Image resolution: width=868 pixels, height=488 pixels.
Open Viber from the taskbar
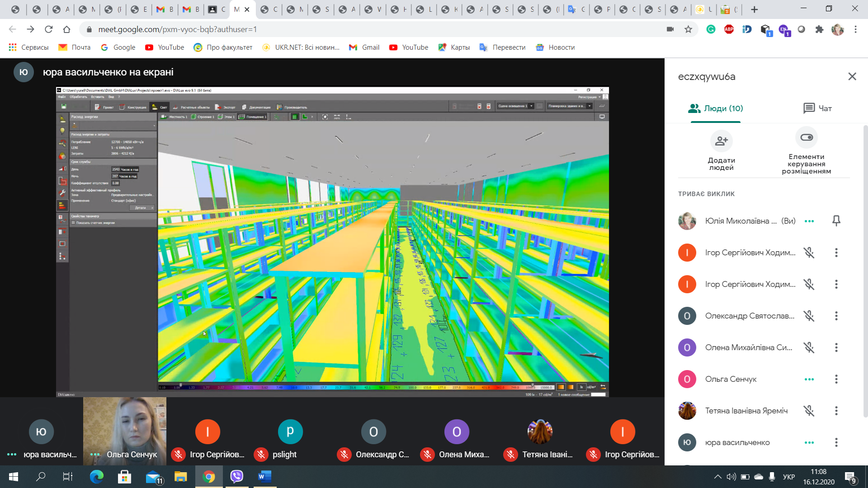click(x=236, y=476)
